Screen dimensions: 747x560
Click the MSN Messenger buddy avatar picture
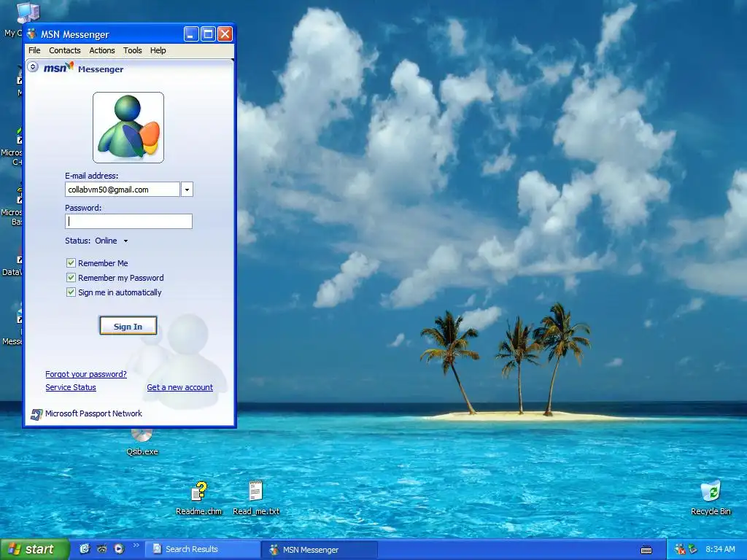coord(128,128)
